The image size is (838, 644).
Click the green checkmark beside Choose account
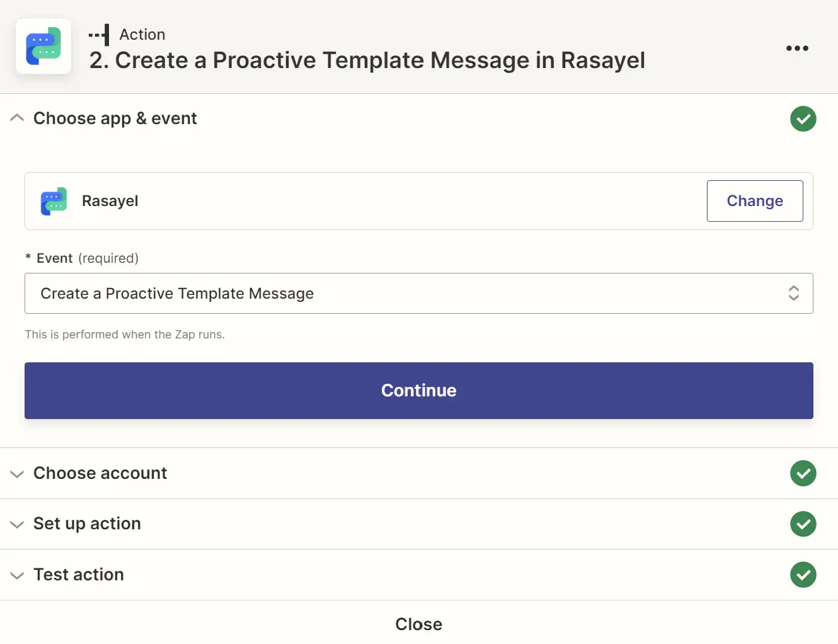click(x=803, y=473)
